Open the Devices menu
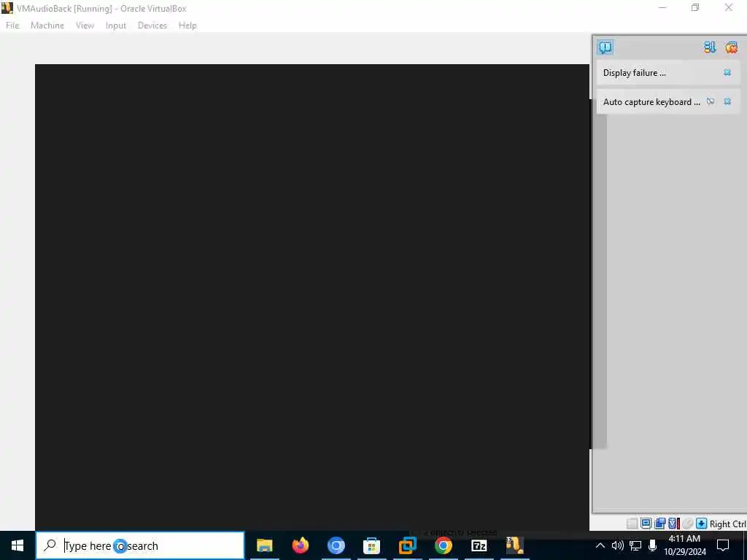This screenshot has width=747, height=560. [152, 26]
